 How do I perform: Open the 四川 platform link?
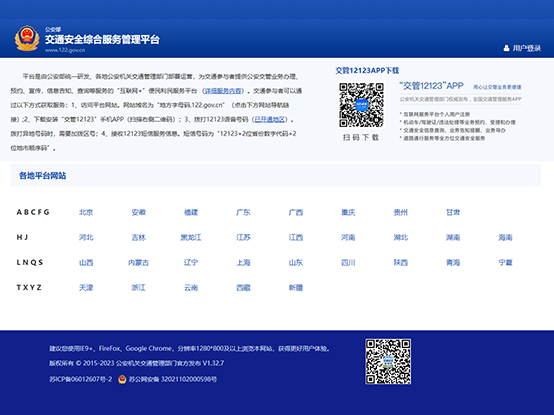348,262
